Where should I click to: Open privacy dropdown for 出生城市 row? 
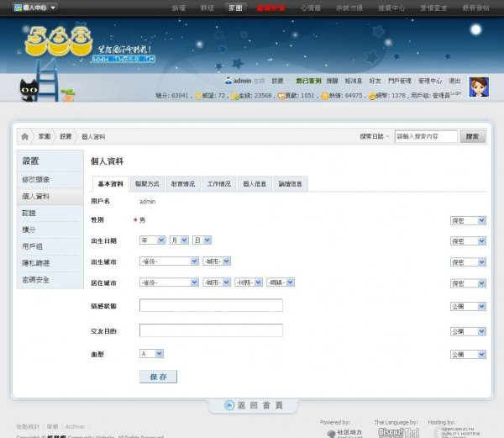pyautogui.click(x=468, y=262)
